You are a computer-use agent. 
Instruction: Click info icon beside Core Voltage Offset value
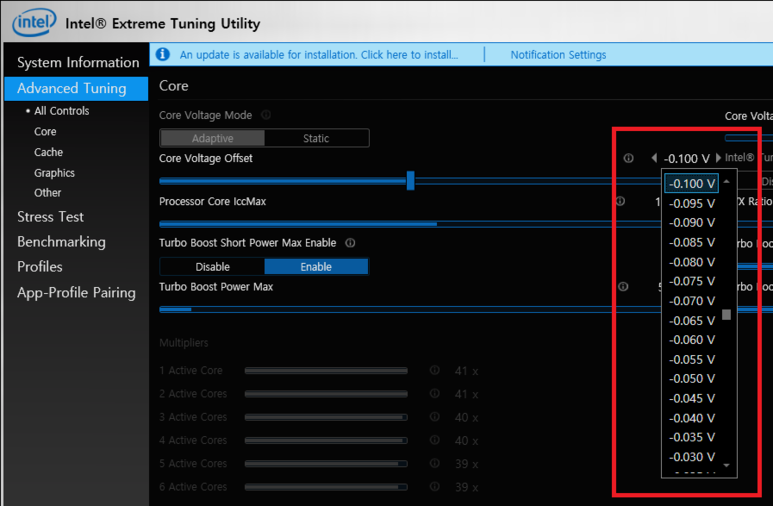[629, 158]
